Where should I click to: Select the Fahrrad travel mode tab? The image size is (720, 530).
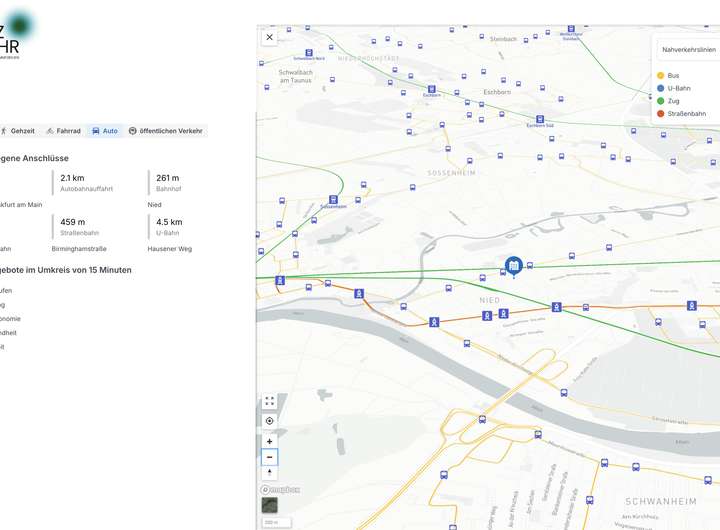coord(63,131)
